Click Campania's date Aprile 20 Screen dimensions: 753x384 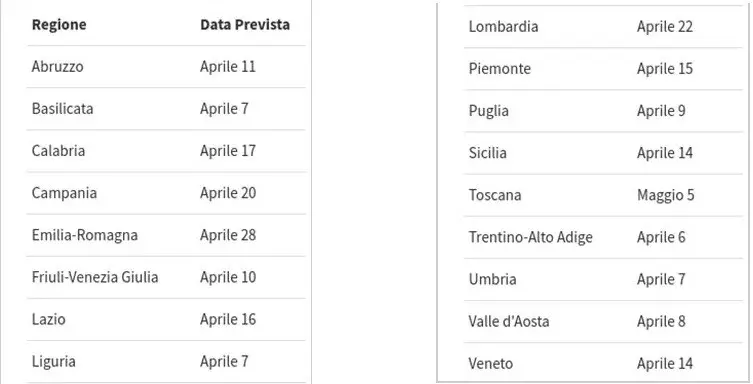pyautogui.click(x=228, y=193)
